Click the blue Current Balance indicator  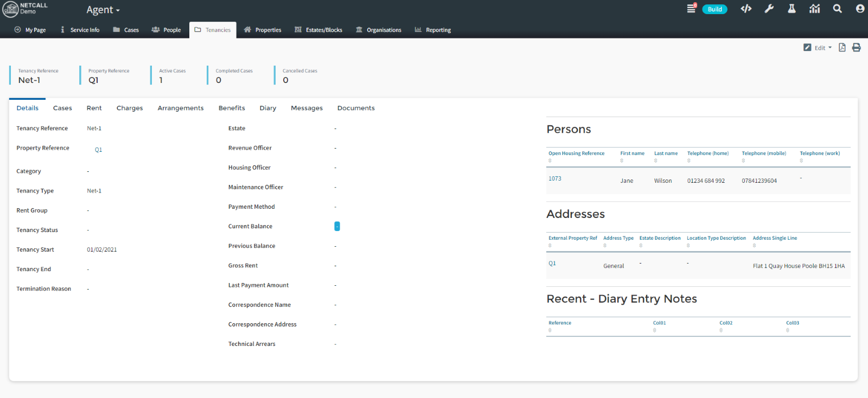337,226
